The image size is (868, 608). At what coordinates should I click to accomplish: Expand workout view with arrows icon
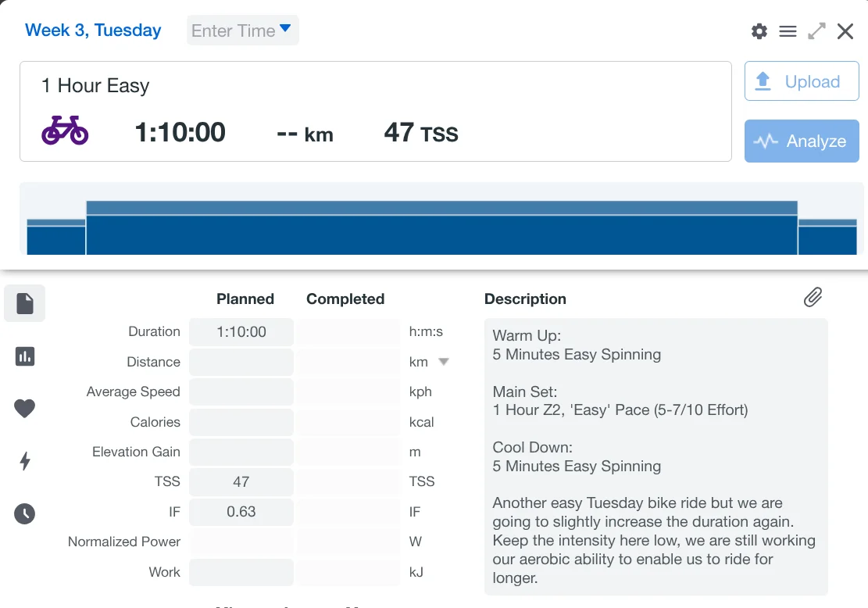tap(816, 31)
